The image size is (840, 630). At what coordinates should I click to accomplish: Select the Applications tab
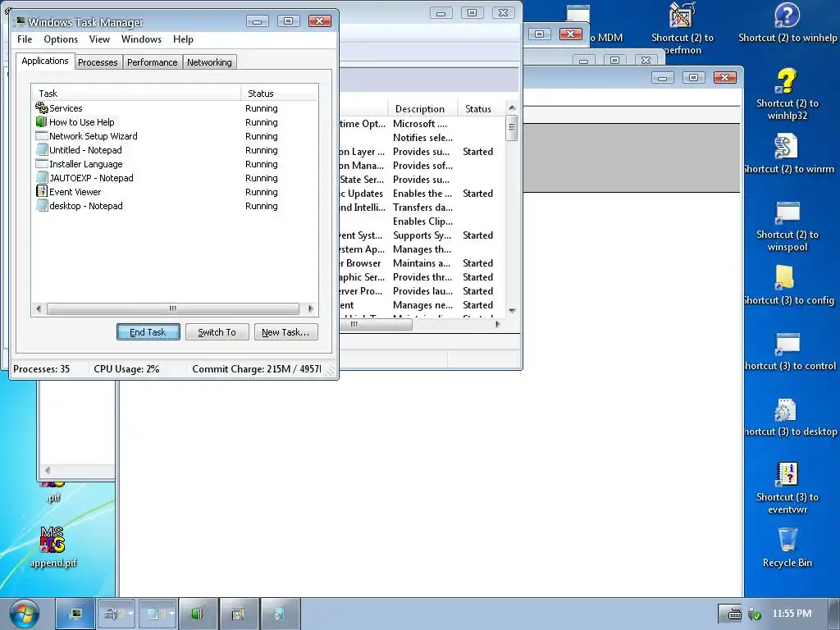[45, 61]
